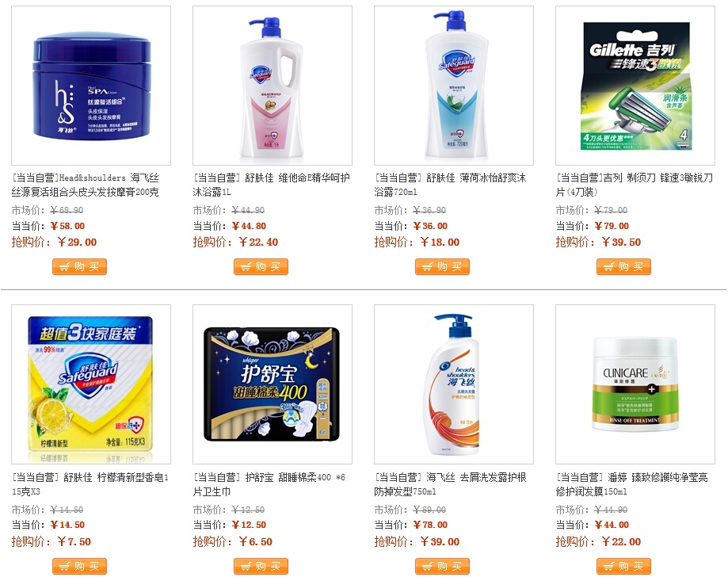Image resolution: width=728 pixels, height=577 pixels.
Task: Open the 潘婷 润发膜150ml title link
Action: 632,484
